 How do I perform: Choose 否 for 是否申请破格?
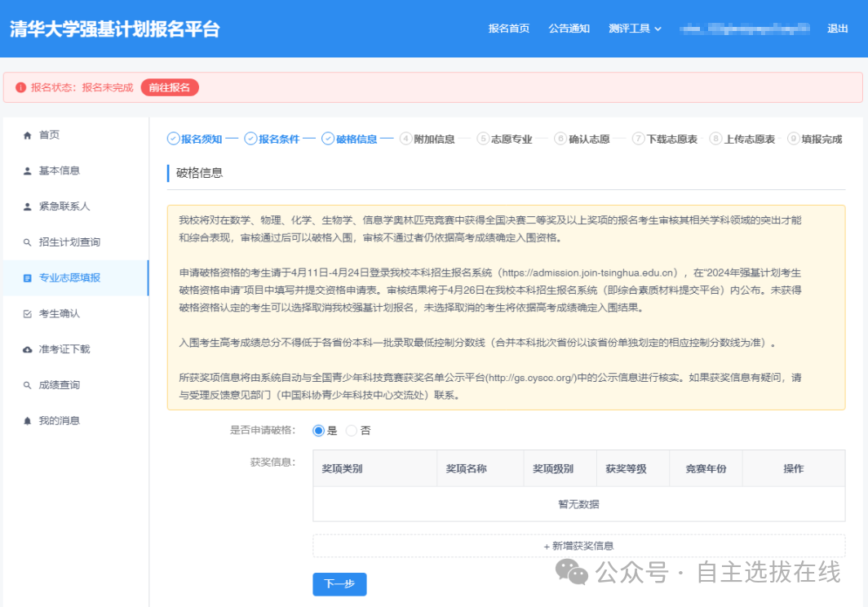(x=351, y=430)
